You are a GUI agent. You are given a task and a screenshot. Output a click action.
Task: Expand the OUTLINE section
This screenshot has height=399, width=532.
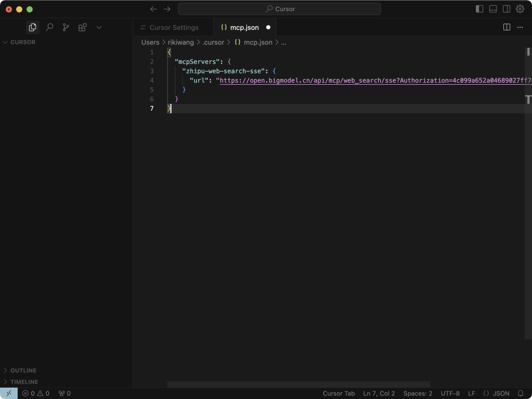click(66, 370)
